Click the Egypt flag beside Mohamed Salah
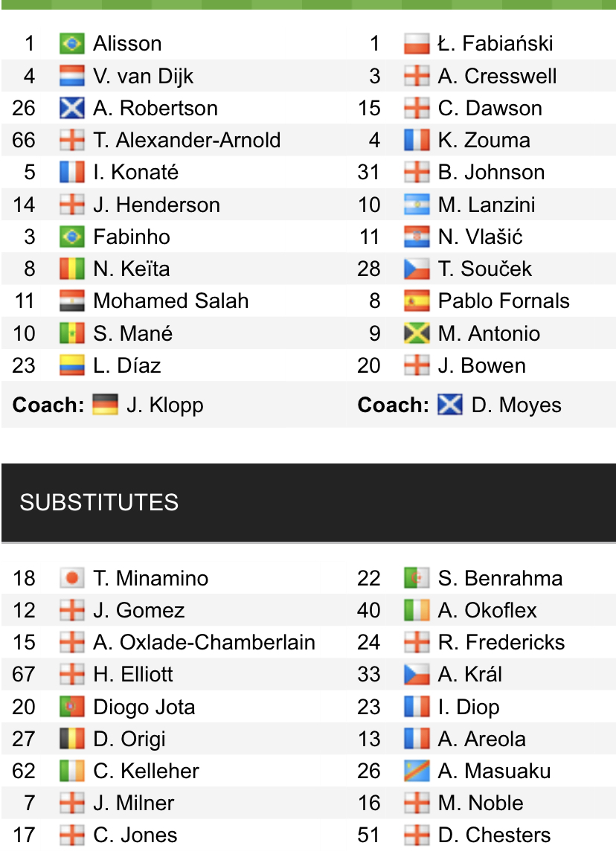 coord(72,301)
